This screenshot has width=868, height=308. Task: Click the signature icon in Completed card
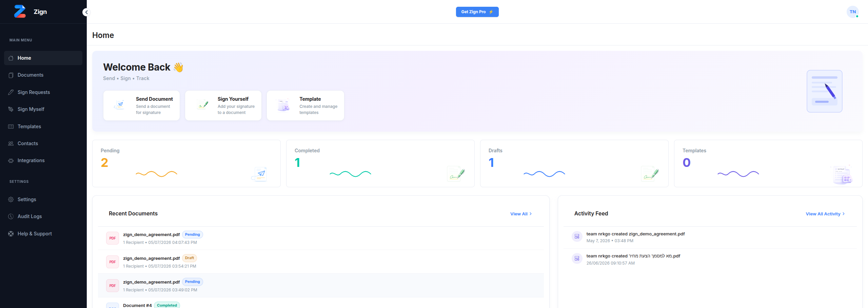(456, 174)
